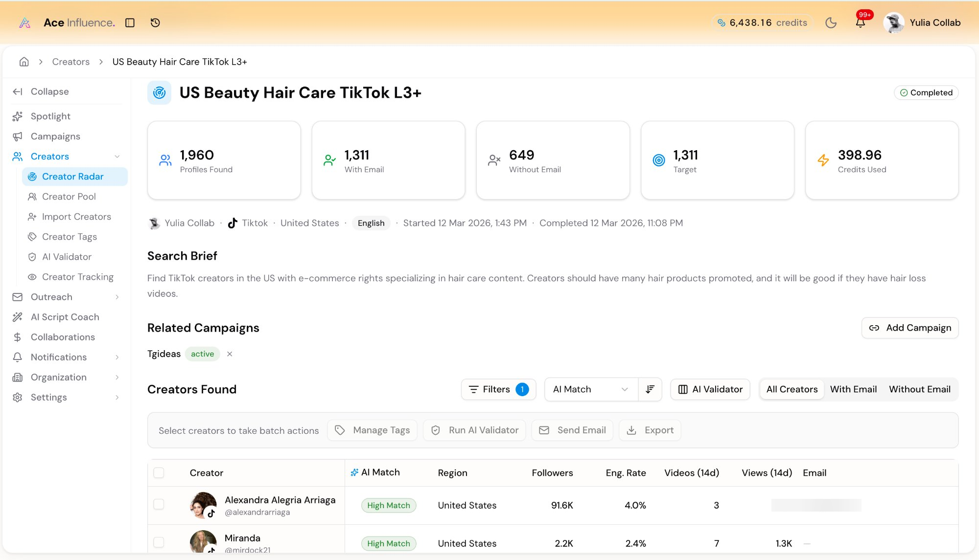Open the history clock icon
The width and height of the screenshot is (979, 560).
[x=155, y=22]
